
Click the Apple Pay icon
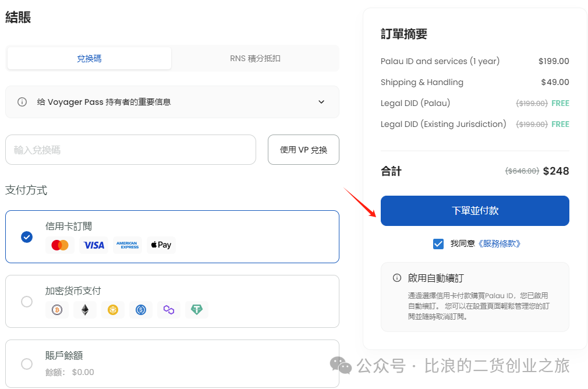click(161, 245)
